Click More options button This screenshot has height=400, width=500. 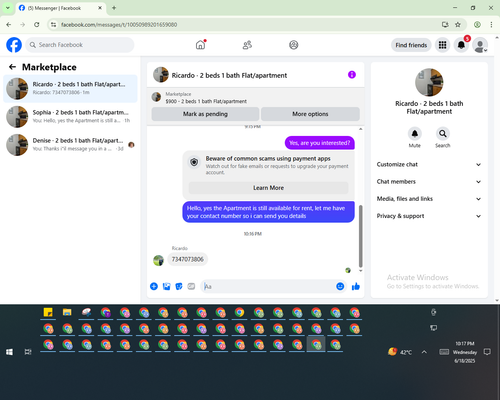310,114
